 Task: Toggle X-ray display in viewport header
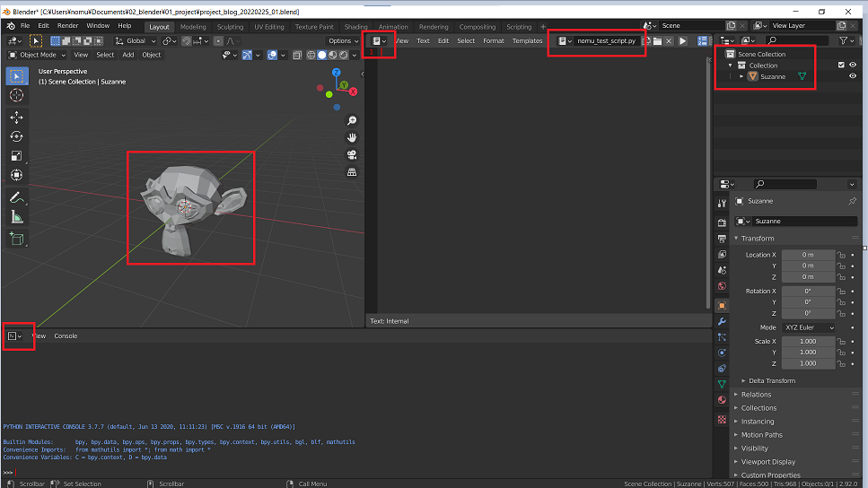point(297,55)
